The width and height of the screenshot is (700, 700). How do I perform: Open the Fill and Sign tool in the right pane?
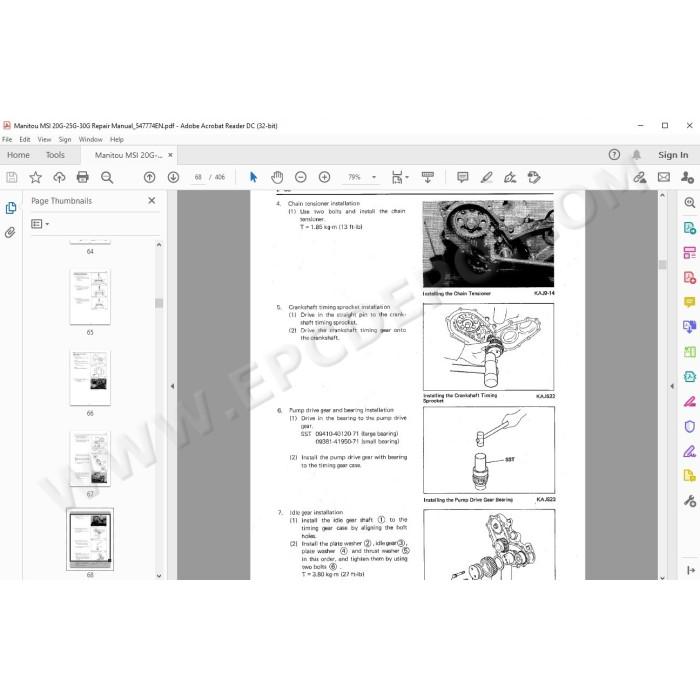pos(689,451)
